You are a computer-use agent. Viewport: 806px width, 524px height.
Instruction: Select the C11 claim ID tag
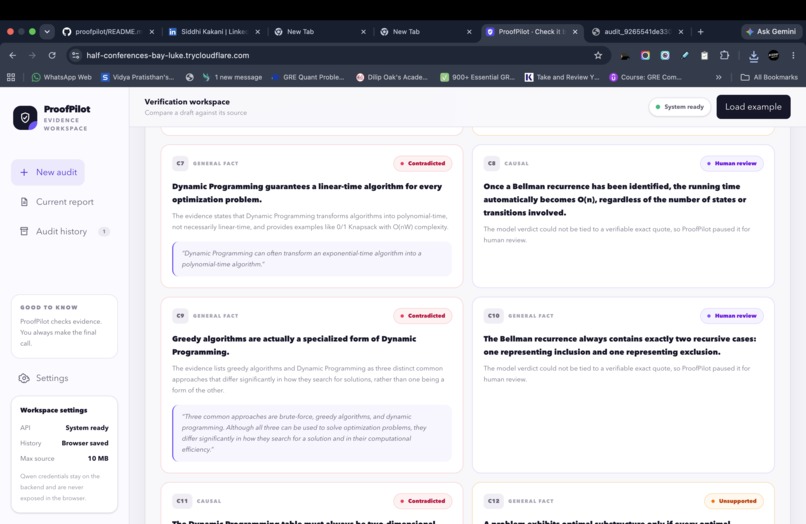(x=182, y=501)
